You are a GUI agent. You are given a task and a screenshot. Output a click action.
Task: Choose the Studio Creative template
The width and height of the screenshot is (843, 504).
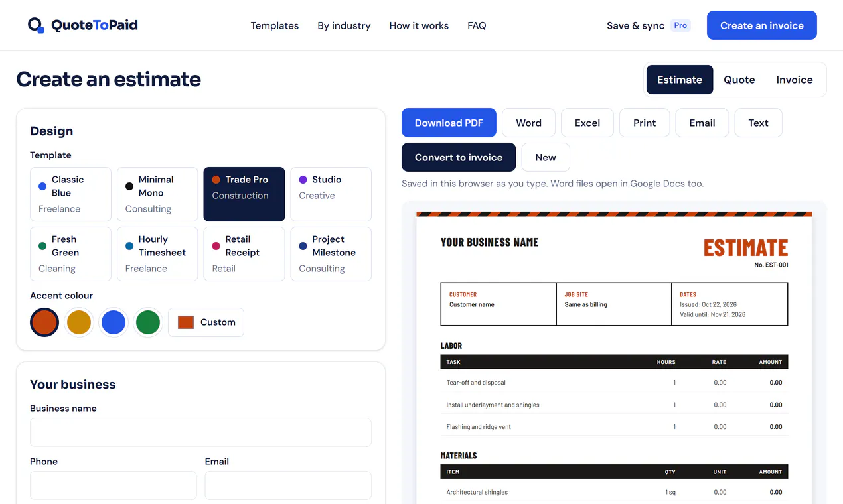click(x=331, y=194)
